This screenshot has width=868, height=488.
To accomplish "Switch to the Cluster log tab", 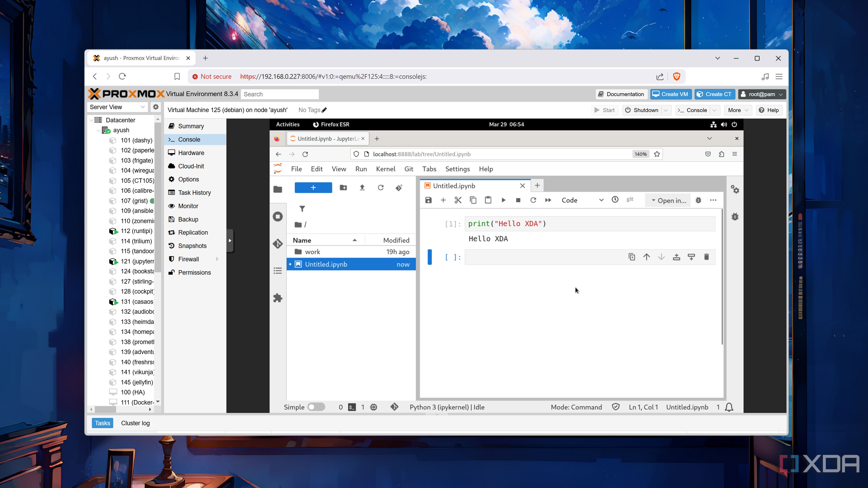I will pyautogui.click(x=135, y=423).
